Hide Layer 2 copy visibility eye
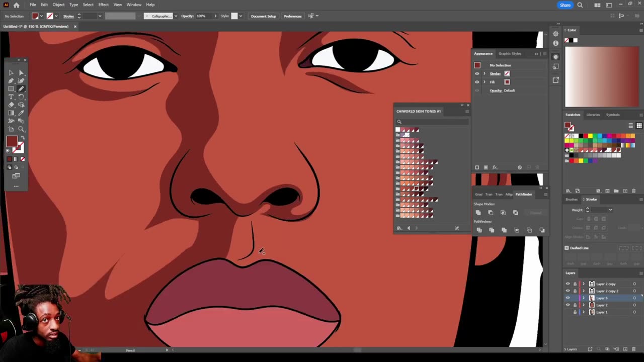The width and height of the screenshot is (644, 362). click(x=568, y=284)
